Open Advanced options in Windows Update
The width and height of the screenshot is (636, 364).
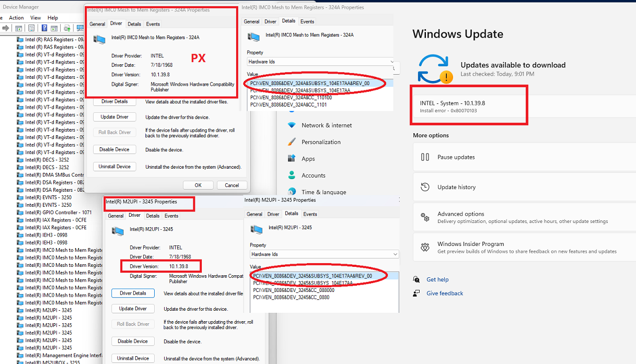[524, 217]
